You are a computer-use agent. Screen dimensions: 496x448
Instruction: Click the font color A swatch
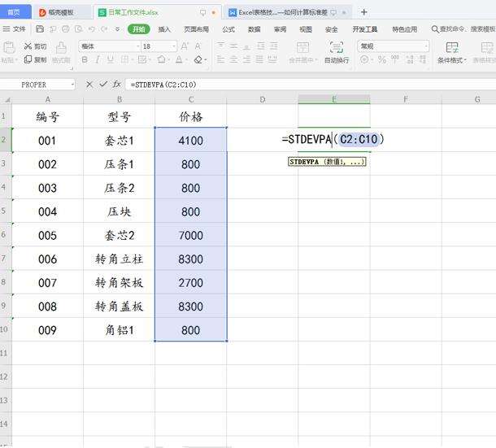pos(181,60)
